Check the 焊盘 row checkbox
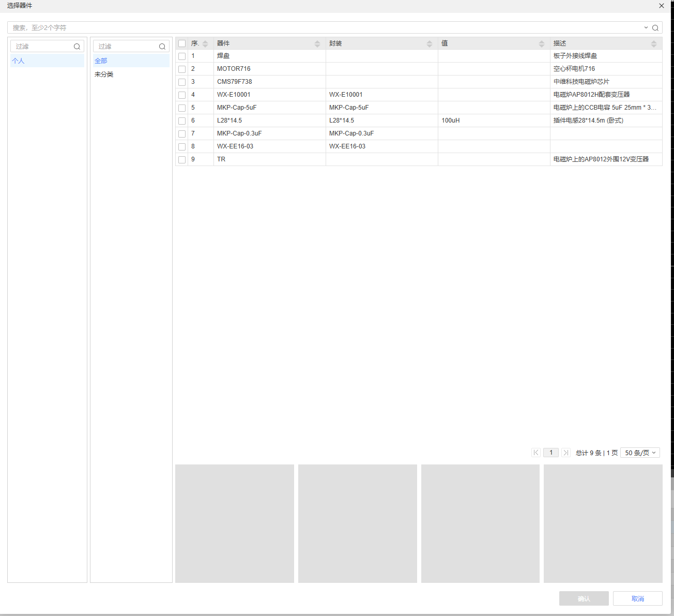 click(x=182, y=56)
